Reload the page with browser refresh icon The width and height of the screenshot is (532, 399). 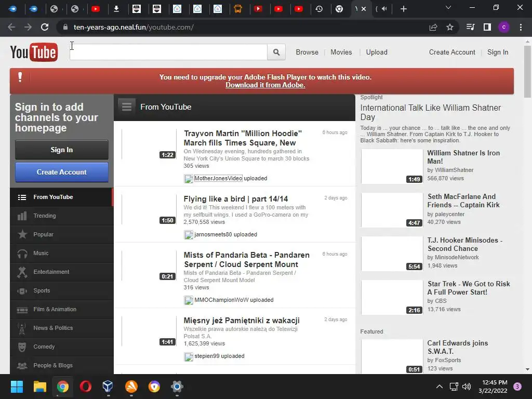45,27
